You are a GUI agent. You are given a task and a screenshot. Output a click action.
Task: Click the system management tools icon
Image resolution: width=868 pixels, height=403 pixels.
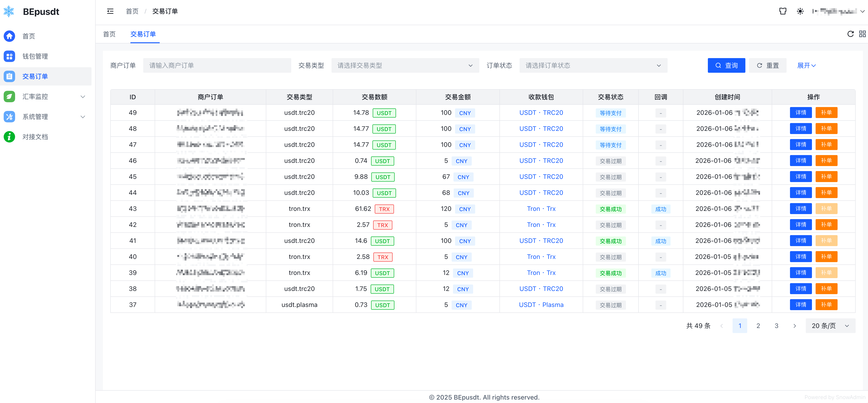(x=9, y=117)
